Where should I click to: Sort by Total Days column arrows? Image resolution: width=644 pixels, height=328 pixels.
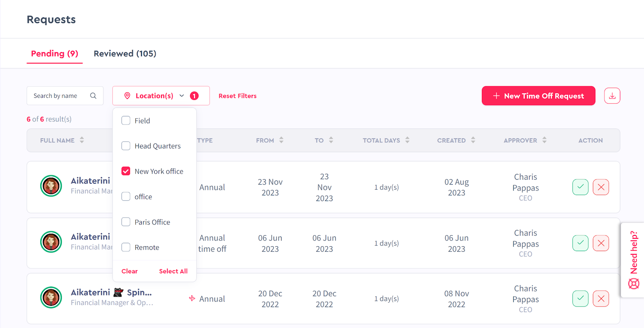[407, 140]
